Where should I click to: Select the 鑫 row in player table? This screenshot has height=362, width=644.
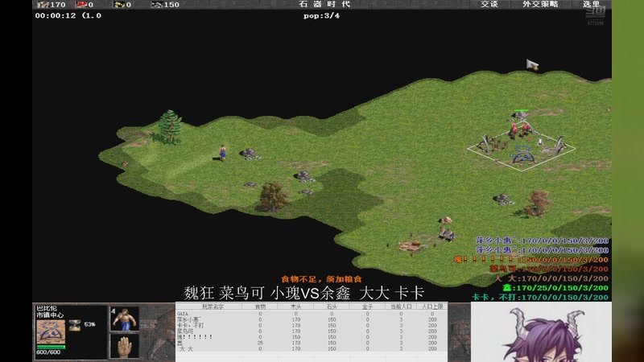pyautogui.click(x=312, y=343)
